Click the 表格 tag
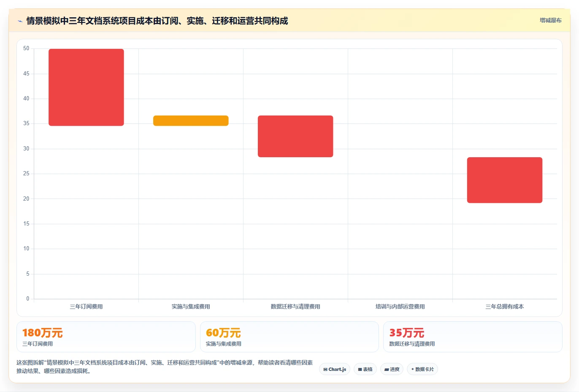The image size is (579, 392). point(365,369)
